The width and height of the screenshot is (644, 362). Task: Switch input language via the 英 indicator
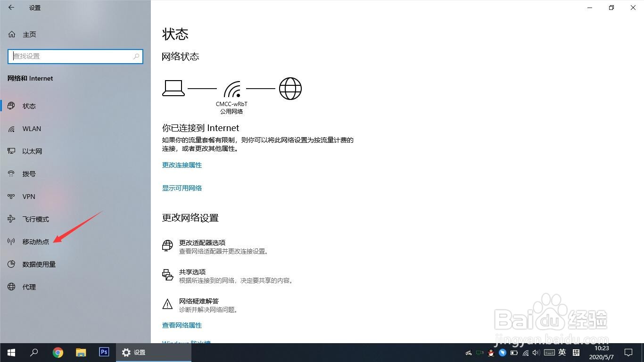562,352
